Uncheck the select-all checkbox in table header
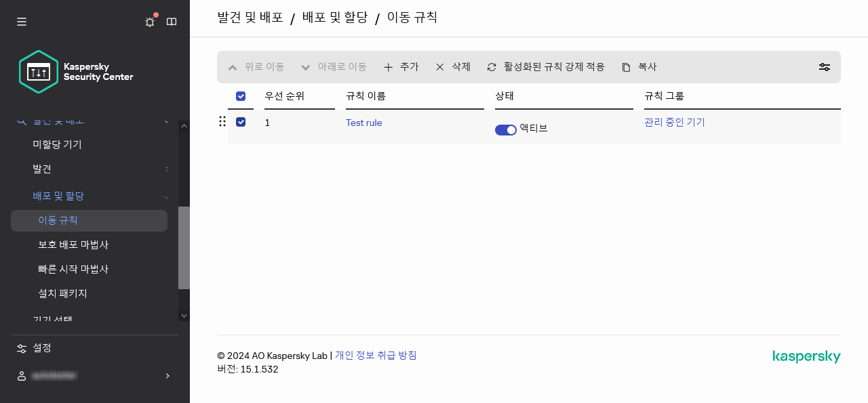This screenshot has height=403, width=868. [241, 96]
